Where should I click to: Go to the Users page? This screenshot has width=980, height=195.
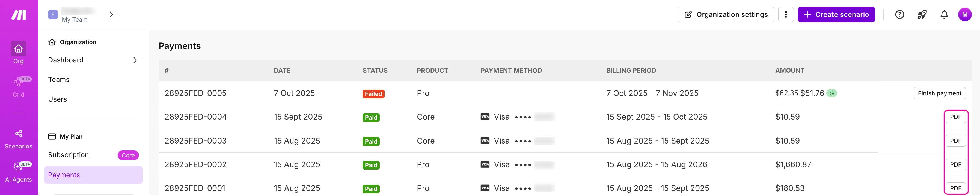click(57, 99)
